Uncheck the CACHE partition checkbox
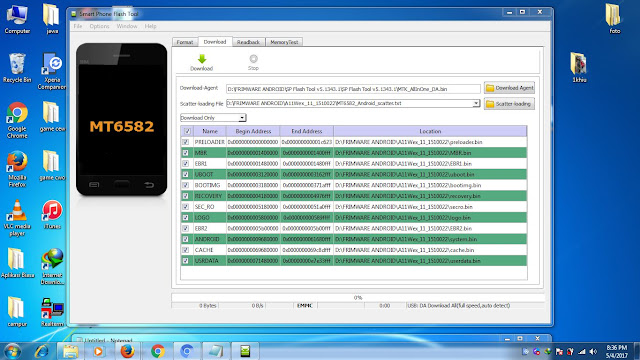 (x=186, y=250)
